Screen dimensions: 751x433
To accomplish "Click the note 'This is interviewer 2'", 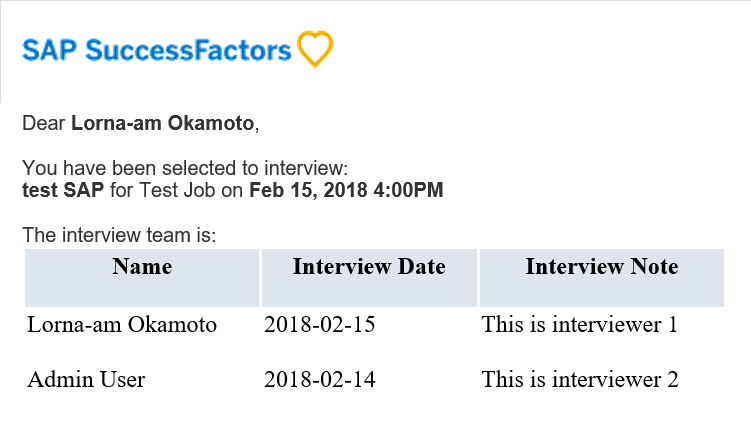I will click(x=580, y=380).
